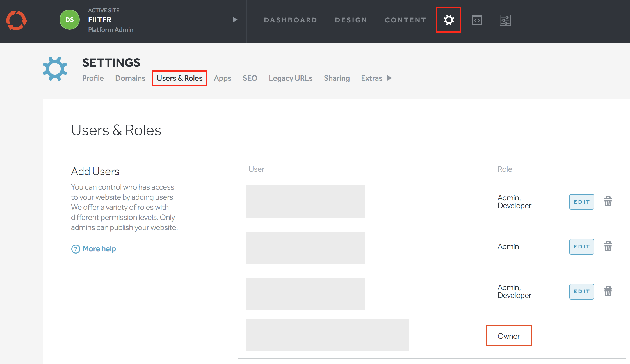Go to Legacy URLs tab
630x364 pixels.
click(290, 78)
